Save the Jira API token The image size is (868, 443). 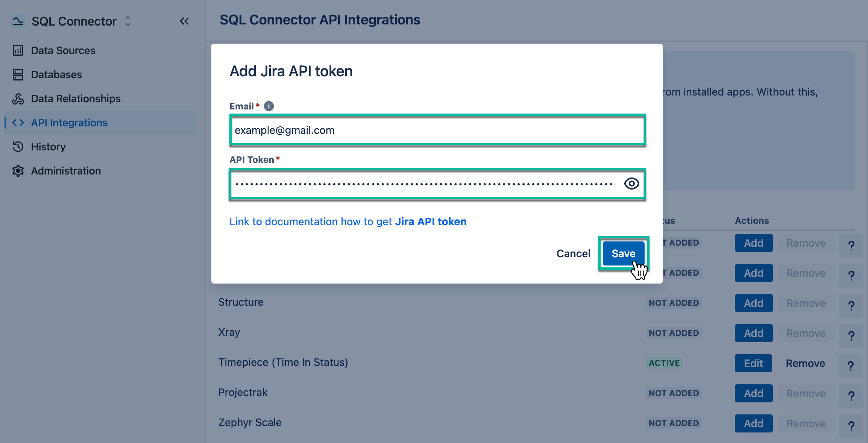point(623,253)
